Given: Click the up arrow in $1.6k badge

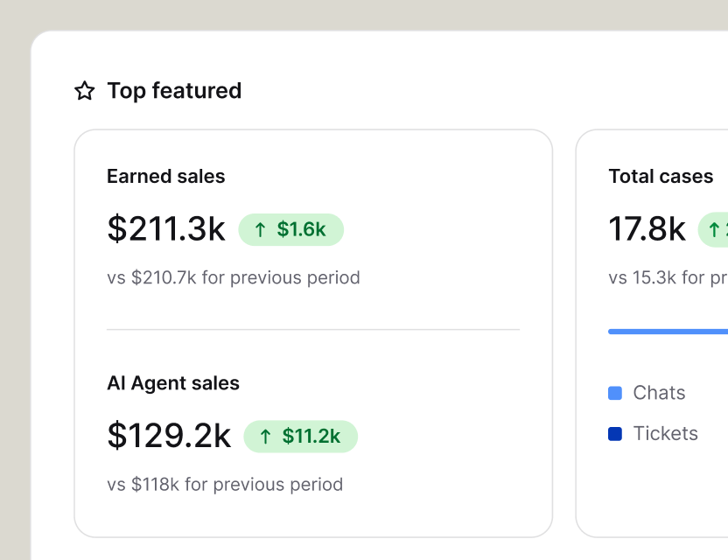Looking at the screenshot, I should [260, 229].
